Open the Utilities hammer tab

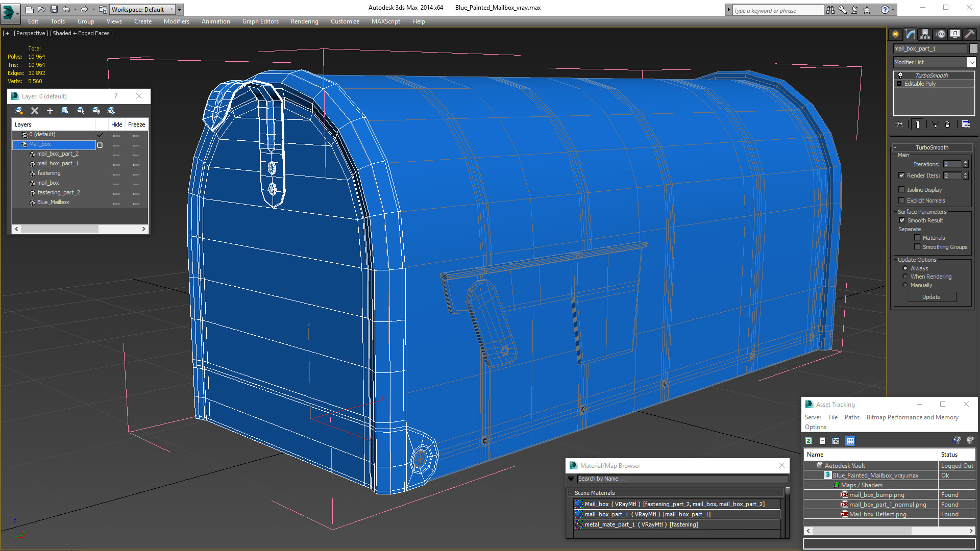click(970, 34)
